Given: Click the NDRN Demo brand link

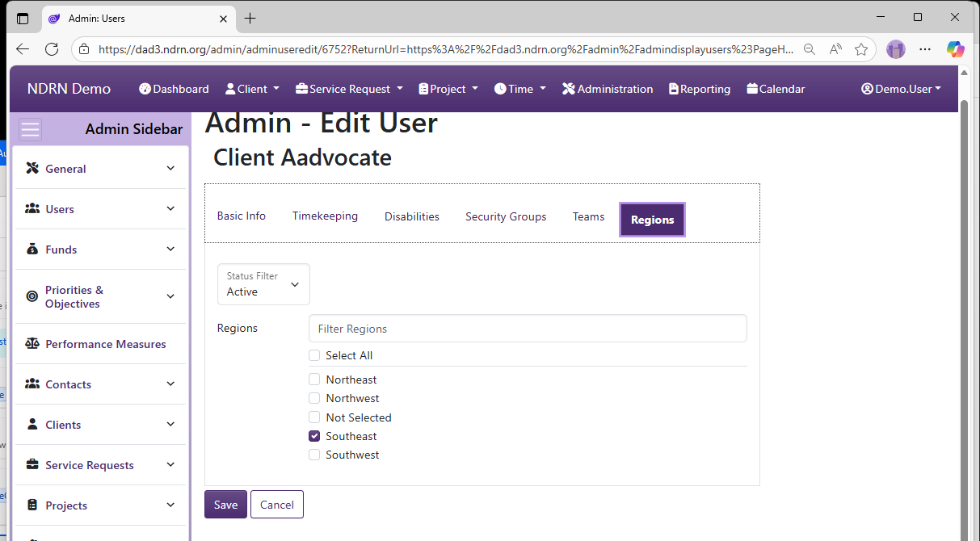Looking at the screenshot, I should tap(69, 89).
